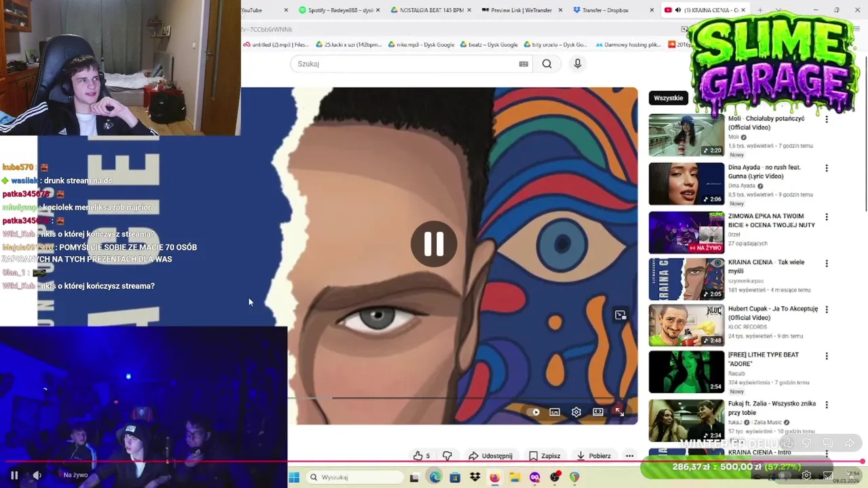
Task: Open Dina Ayada no rush thumbnail
Action: (686, 184)
